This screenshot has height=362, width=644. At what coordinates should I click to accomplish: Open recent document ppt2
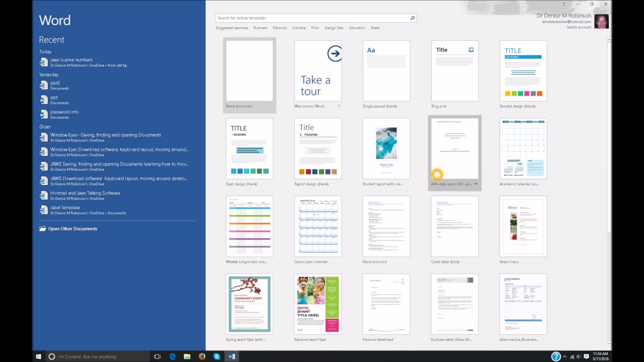[x=117, y=85]
